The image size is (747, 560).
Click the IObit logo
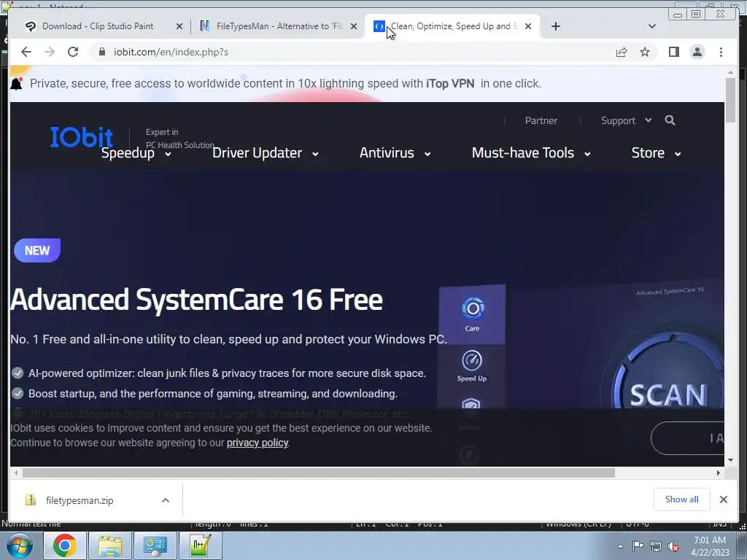pyautogui.click(x=82, y=137)
